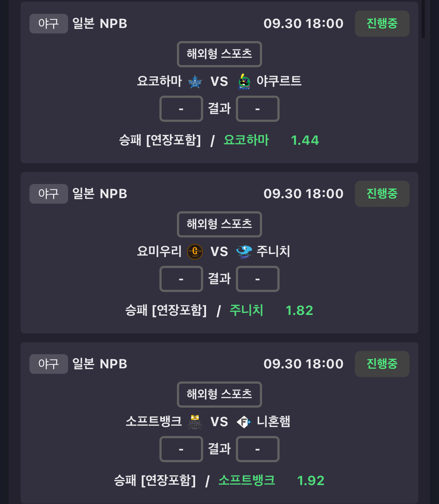Click the Nippon-Ham Fighters team logo
The height and width of the screenshot is (504, 439).
coord(244,422)
